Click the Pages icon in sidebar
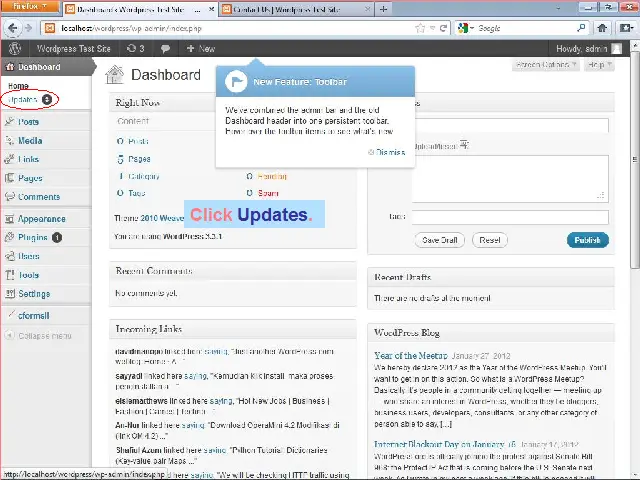The image size is (640, 480). (9, 178)
